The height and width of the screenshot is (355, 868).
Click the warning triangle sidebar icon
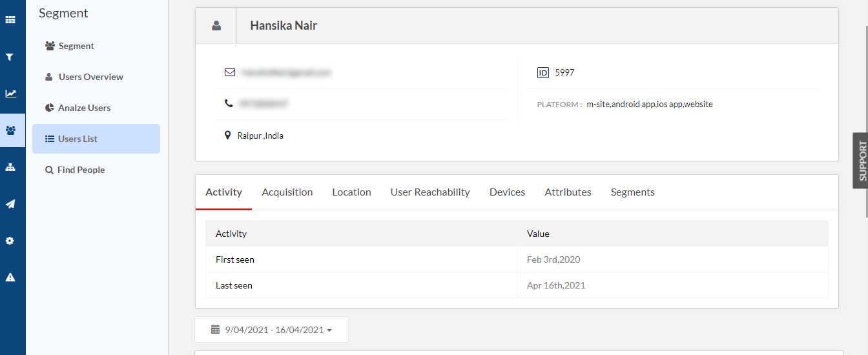tap(10, 278)
